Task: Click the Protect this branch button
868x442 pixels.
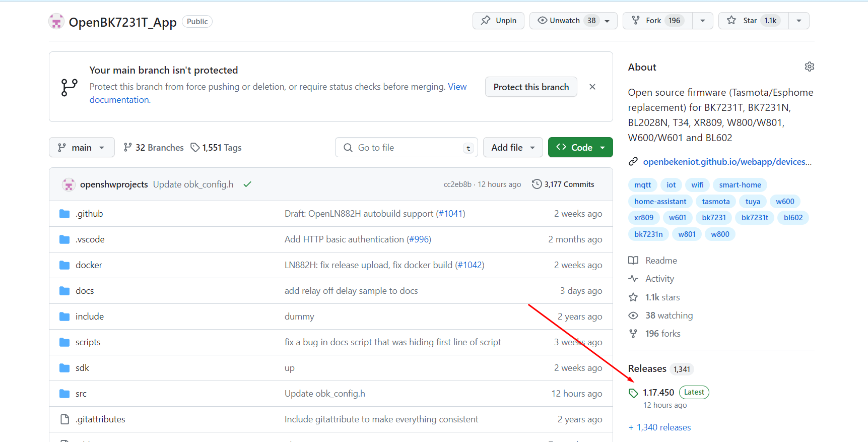Action: (531, 87)
